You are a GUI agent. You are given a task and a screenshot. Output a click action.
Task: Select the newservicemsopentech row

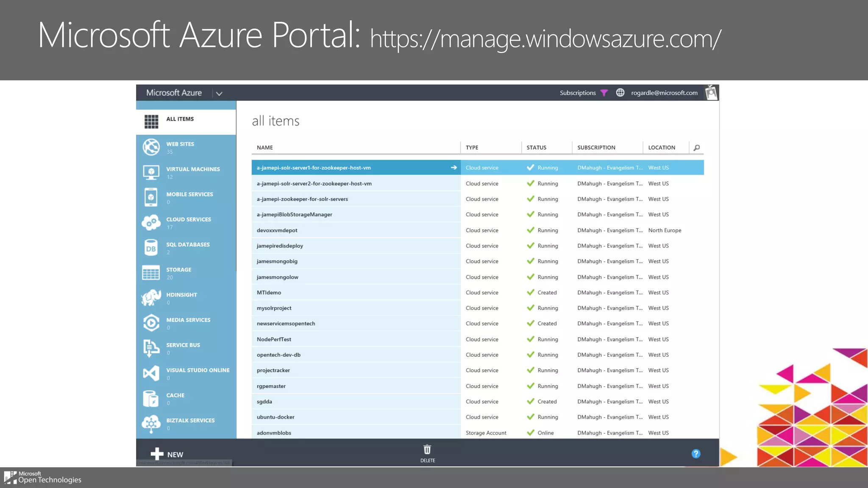tap(478, 324)
